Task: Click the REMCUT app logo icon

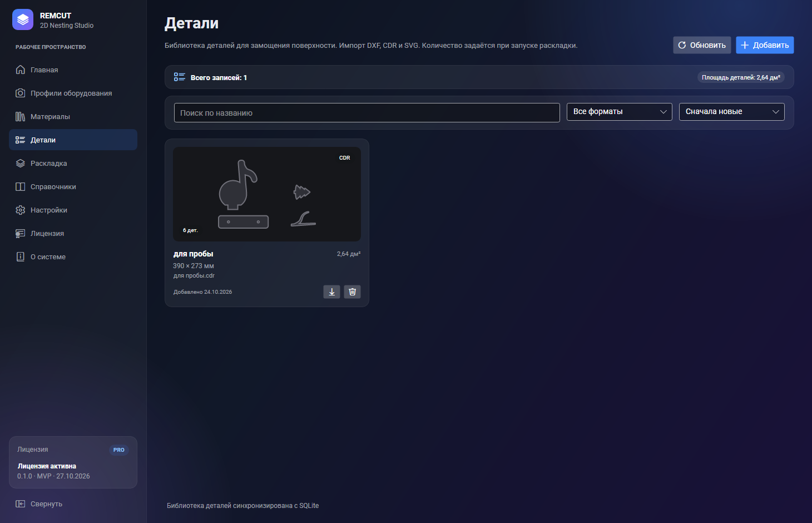Action: (23, 20)
